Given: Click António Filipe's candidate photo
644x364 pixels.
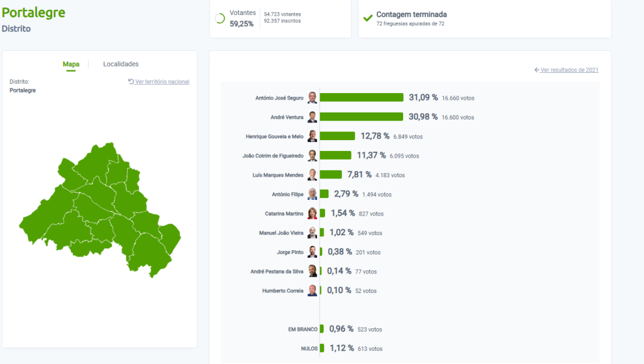Looking at the screenshot, I should pos(312,194).
